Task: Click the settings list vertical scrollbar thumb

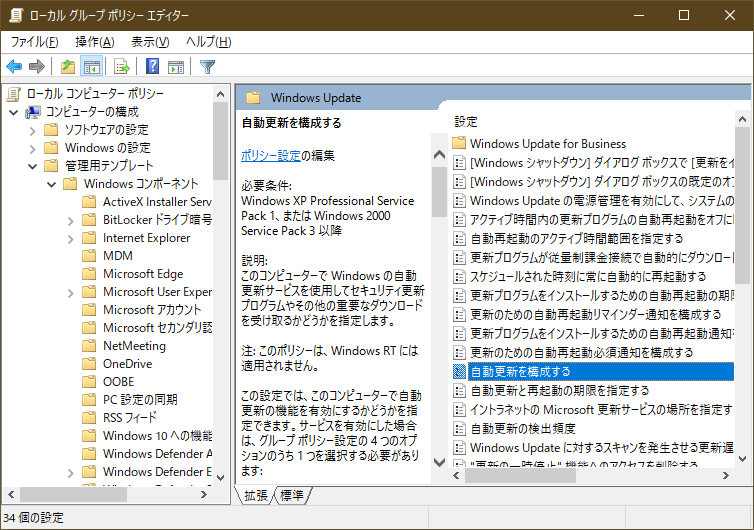Action: coord(742,205)
